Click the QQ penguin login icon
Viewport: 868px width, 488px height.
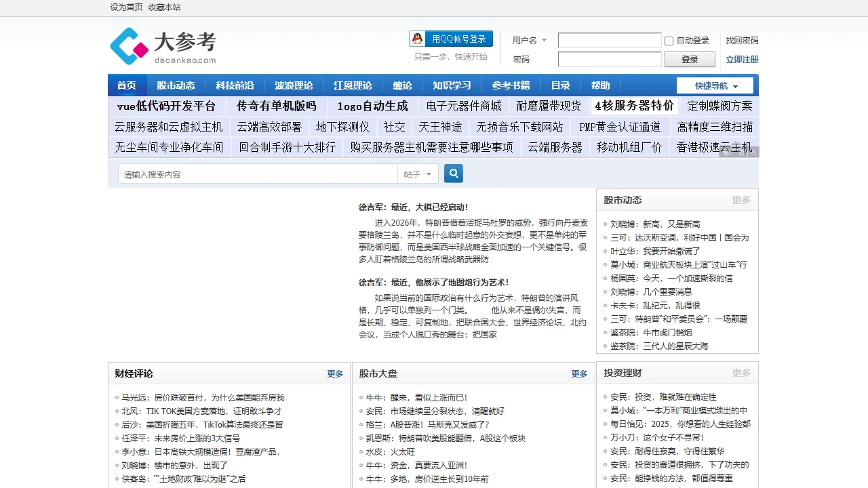[x=418, y=39]
